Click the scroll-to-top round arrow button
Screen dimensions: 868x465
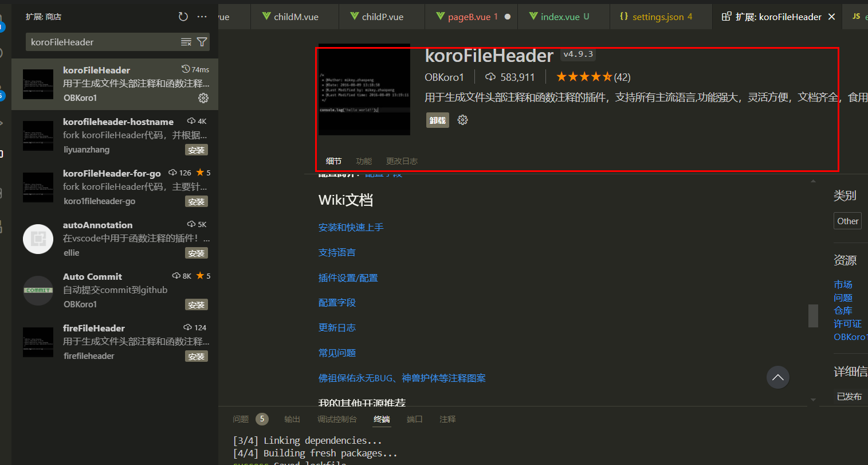click(778, 377)
